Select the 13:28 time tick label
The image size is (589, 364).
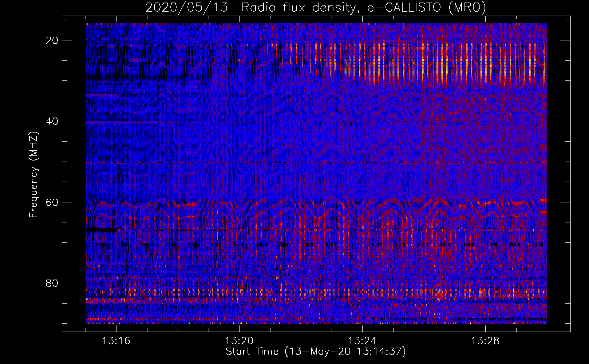[x=485, y=341]
